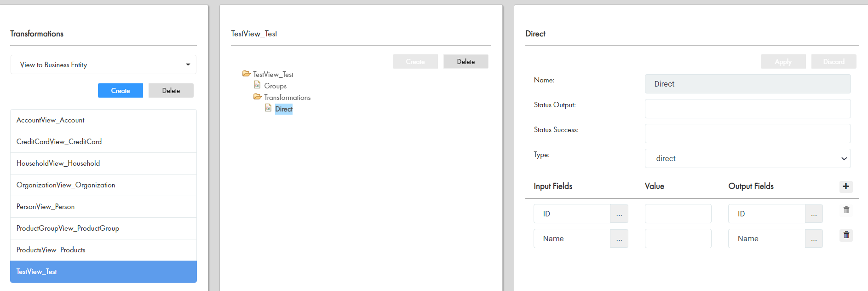Click the Name input containing Direct
This screenshot has height=291, width=868.
(x=747, y=84)
